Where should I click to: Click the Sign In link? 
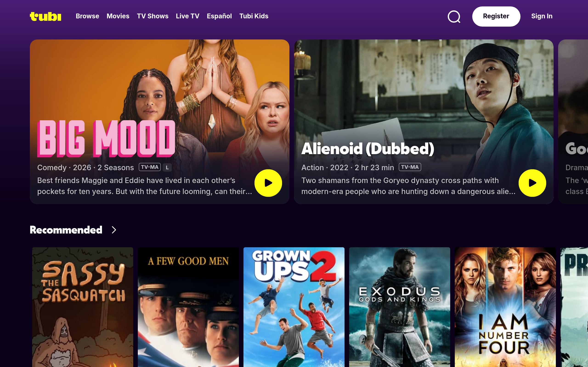pyautogui.click(x=542, y=16)
